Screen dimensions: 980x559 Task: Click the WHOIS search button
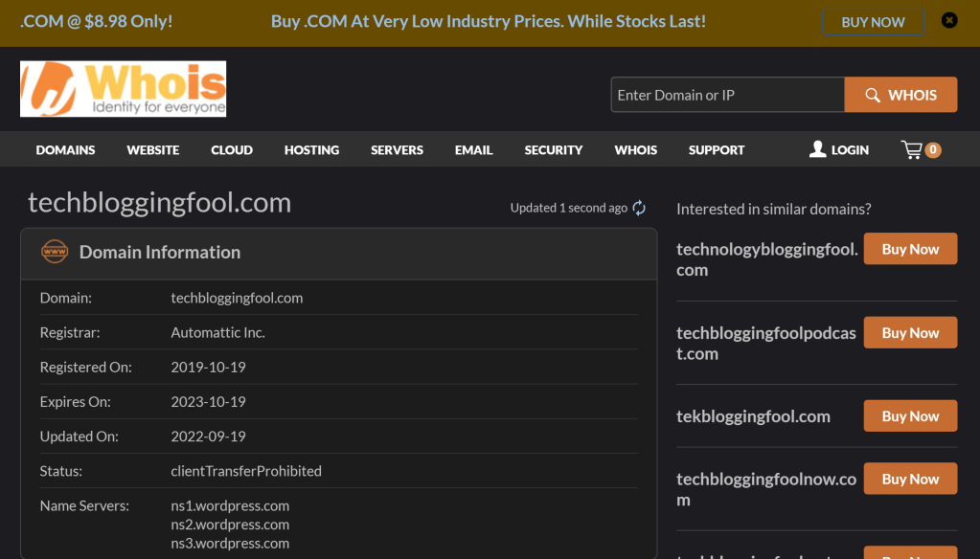point(900,95)
